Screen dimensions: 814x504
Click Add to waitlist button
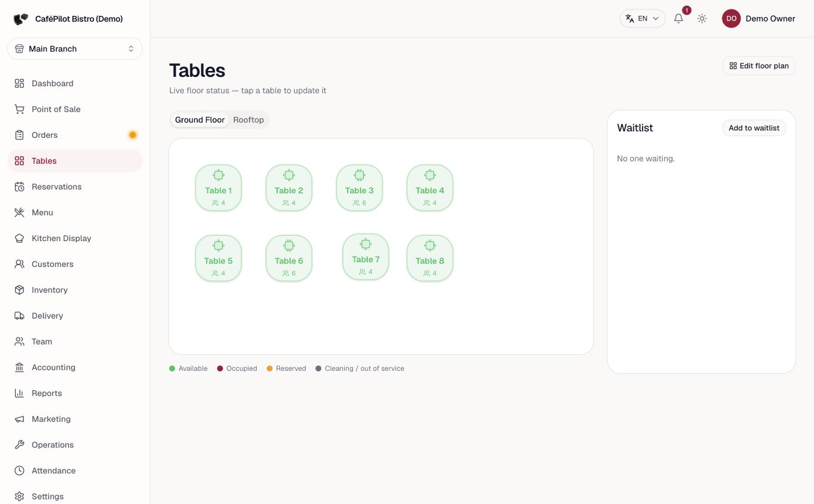[x=754, y=128]
